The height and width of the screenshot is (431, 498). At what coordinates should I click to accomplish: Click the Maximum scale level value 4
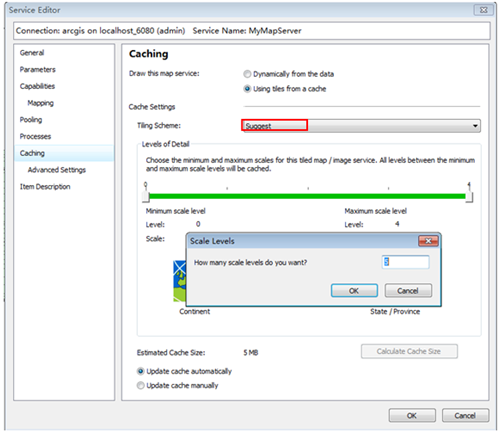click(397, 224)
